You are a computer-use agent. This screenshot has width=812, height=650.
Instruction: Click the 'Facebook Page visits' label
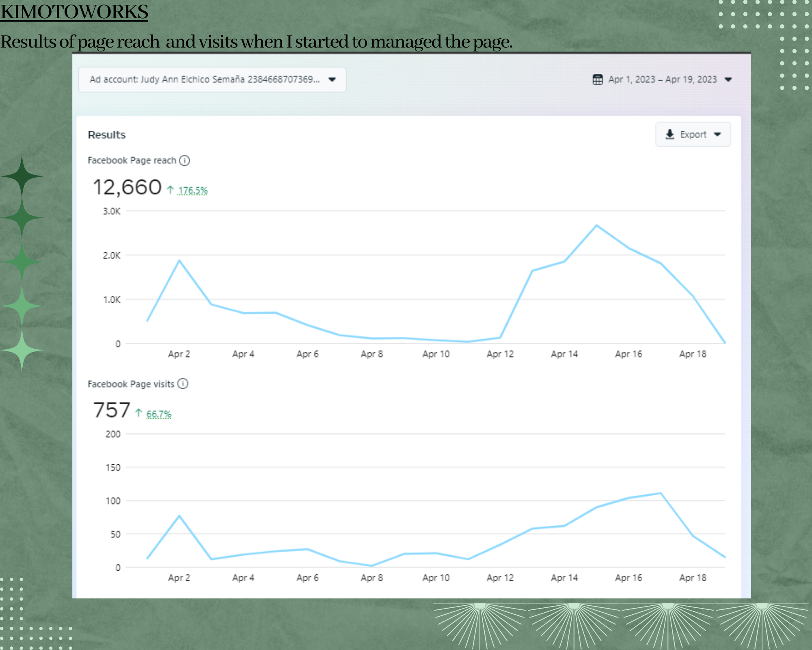(x=131, y=384)
